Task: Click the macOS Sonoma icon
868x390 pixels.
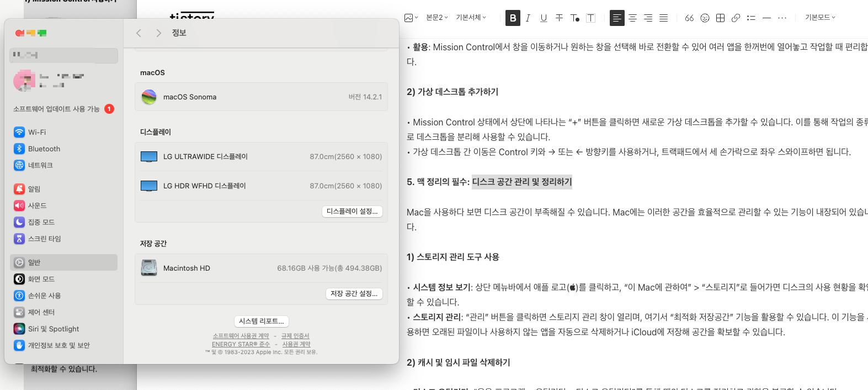Action: (x=149, y=97)
